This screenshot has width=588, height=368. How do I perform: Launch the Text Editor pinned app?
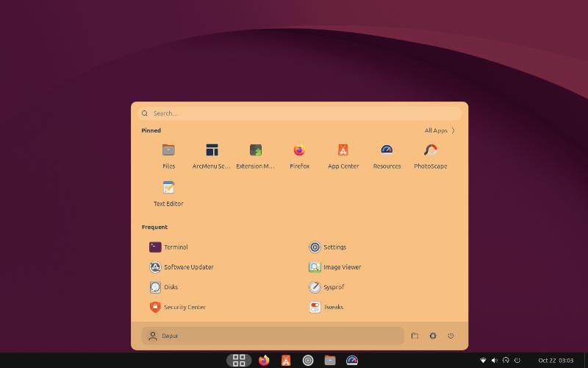tap(168, 194)
